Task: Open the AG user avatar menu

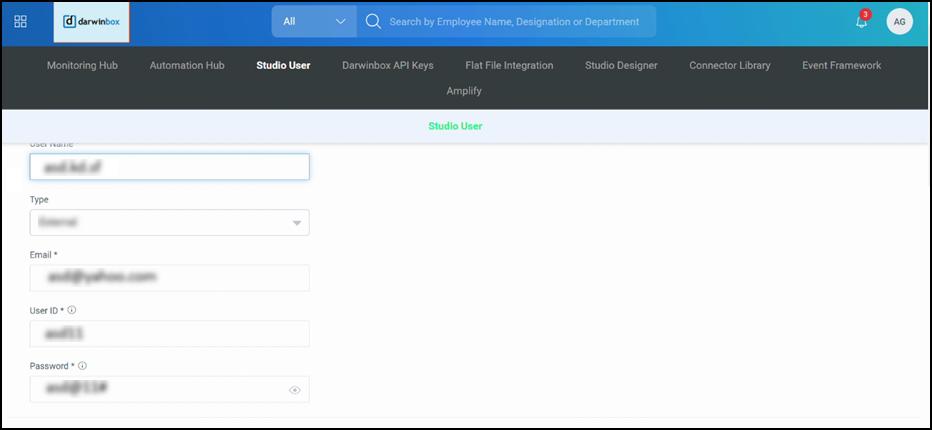Action: [x=899, y=21]
